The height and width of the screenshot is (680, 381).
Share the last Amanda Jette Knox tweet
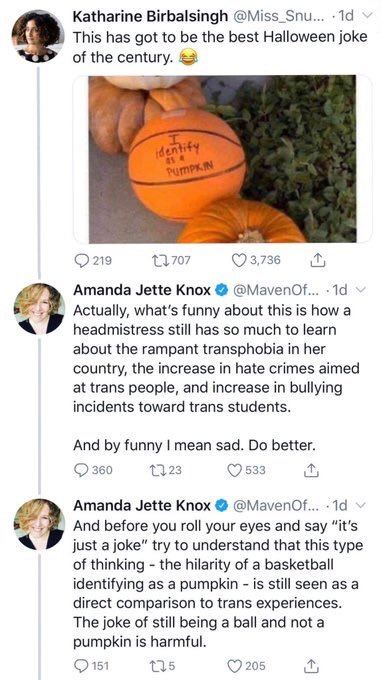pyautogui.click(x=313, y=665)
